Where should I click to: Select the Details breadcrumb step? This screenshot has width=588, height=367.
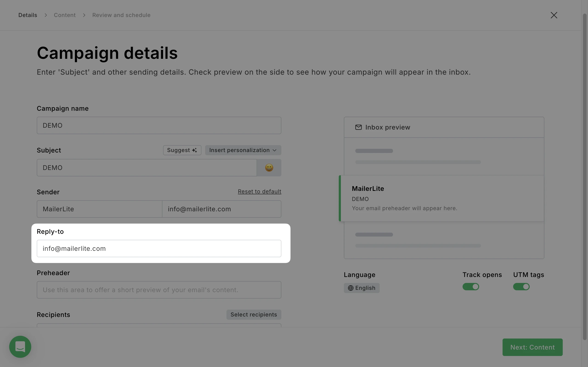(x=28, y=15)
